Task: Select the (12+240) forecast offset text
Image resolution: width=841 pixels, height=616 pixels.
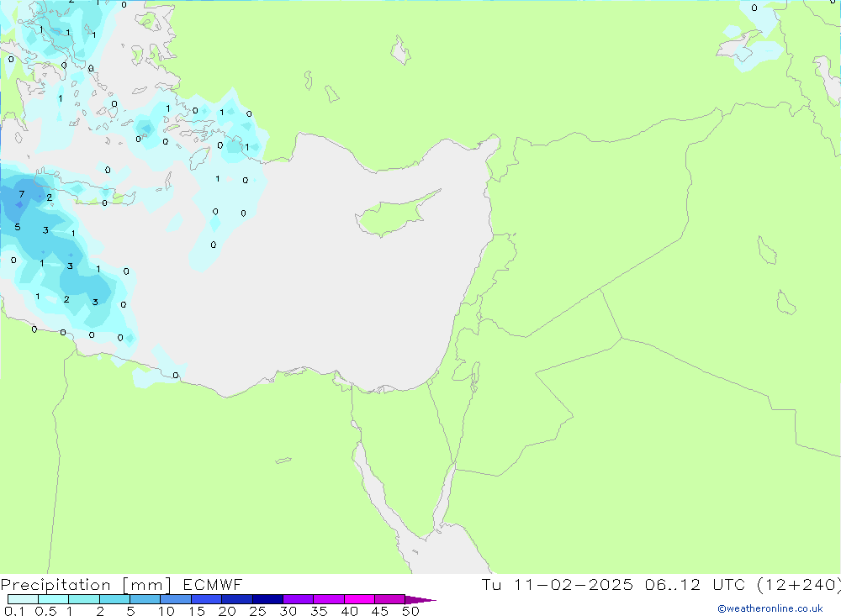Action: (x=799, y=585)
